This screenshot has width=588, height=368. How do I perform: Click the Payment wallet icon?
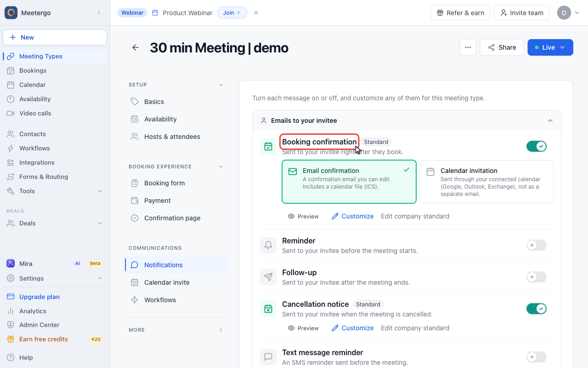coord(135,201)
